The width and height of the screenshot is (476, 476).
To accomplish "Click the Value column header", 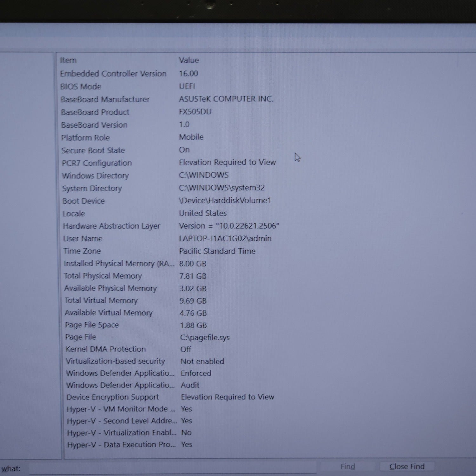I will (x=189, y=60).
